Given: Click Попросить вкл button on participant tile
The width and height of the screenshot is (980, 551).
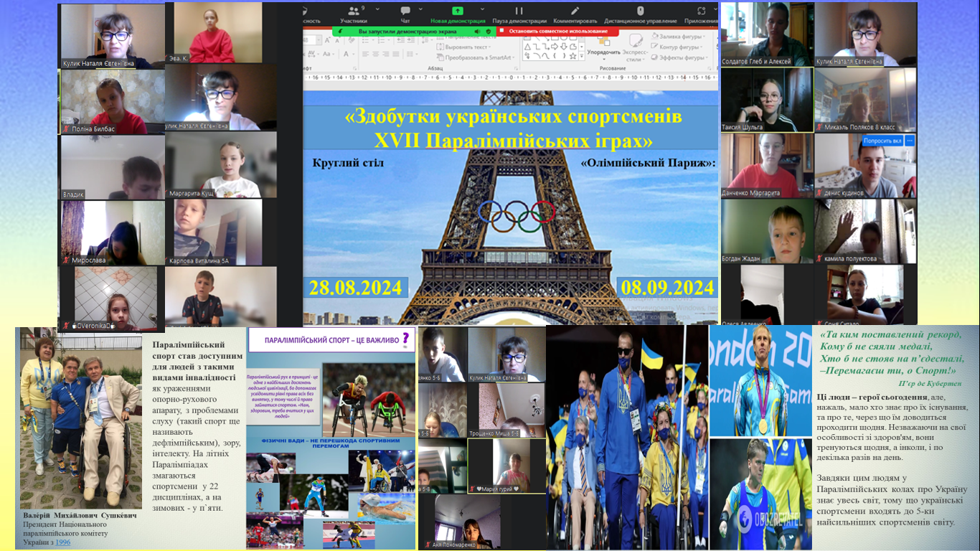Looking at the screenshot, I should pos(882,141).
